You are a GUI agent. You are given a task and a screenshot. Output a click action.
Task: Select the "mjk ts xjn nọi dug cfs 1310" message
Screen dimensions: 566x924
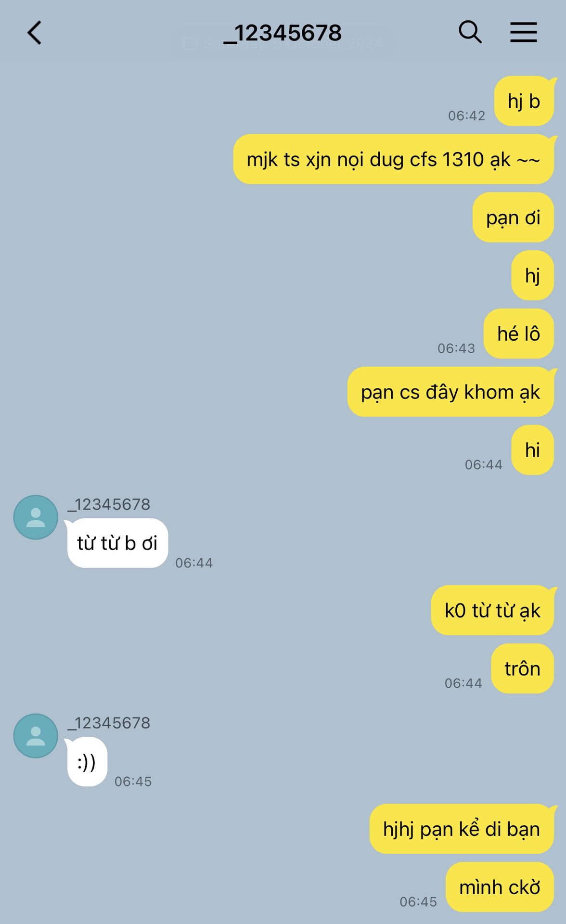(394, 159)
